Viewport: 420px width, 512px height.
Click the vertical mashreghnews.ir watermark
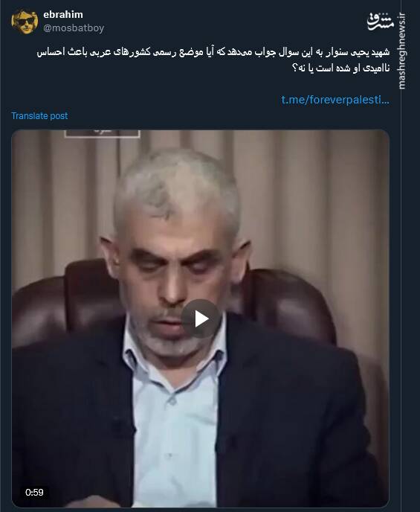(401, 51)
